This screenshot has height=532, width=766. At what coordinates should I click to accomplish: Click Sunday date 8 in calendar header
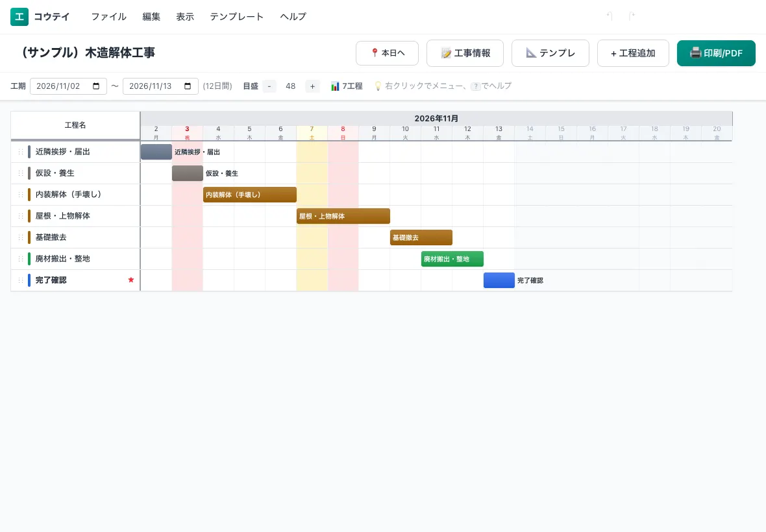click(343, 133)
